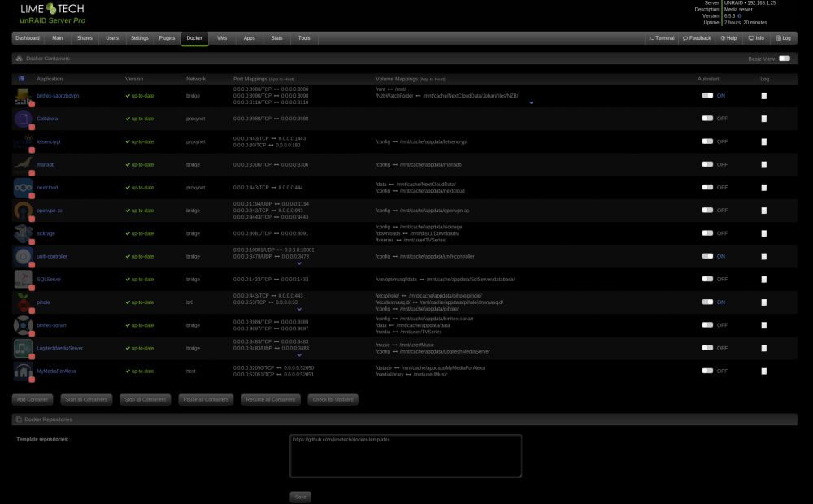Open Help in the top bar
The height and width of the screenshot is (504, 813).
(x=728, y=38)
